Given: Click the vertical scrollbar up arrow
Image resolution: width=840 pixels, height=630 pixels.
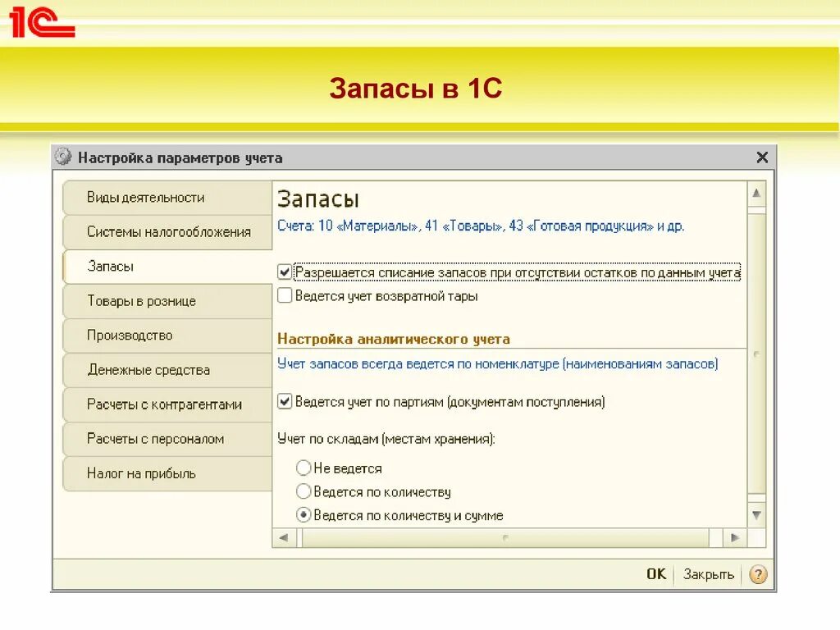Looking at the screenshot, I should pyautogui.click(x=756, y=194).
